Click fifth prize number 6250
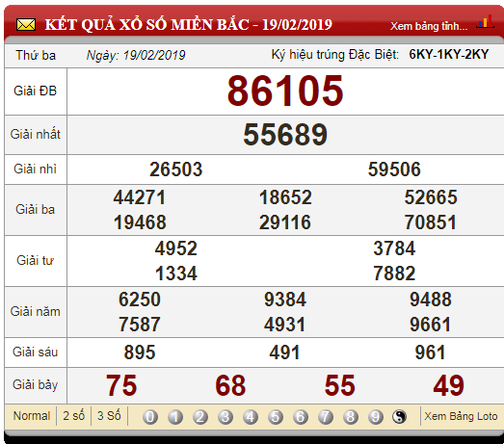Screen dimensions: 504x444 pyautogui.click(x=140, y=300)
